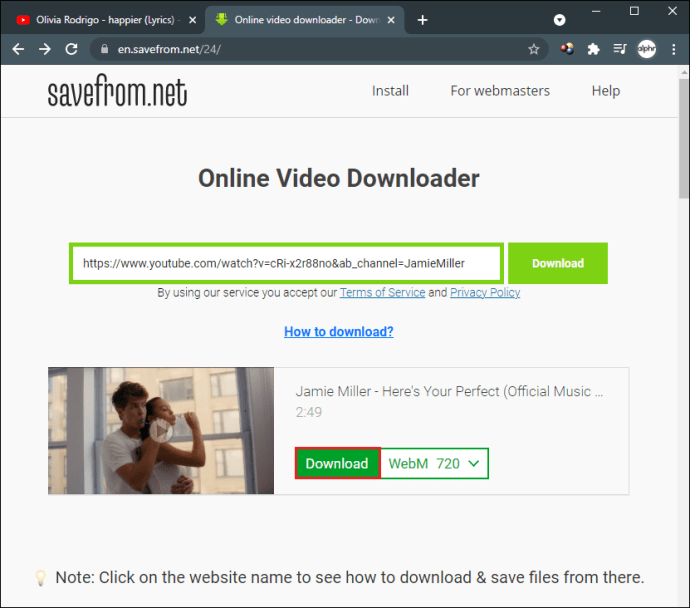Image resolution: width=690 pixels, height=608 pixels.
Task: Open the Install menu item
Action: click(390, 91)
